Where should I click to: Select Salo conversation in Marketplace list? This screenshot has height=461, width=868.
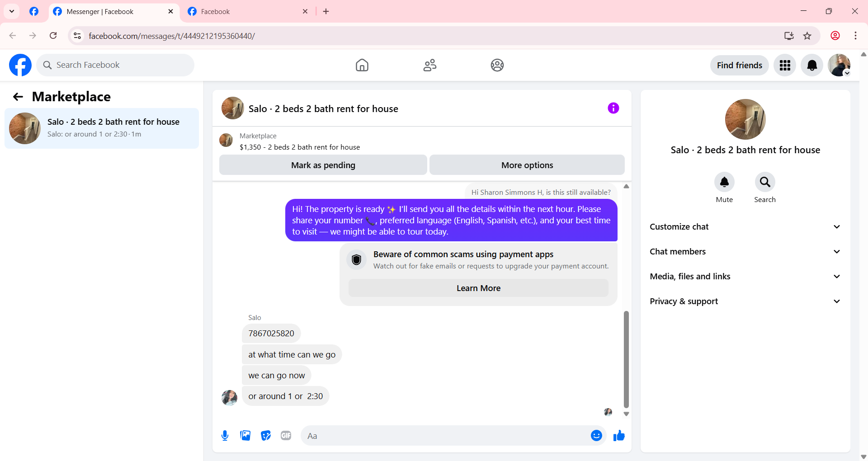point(102,128)
